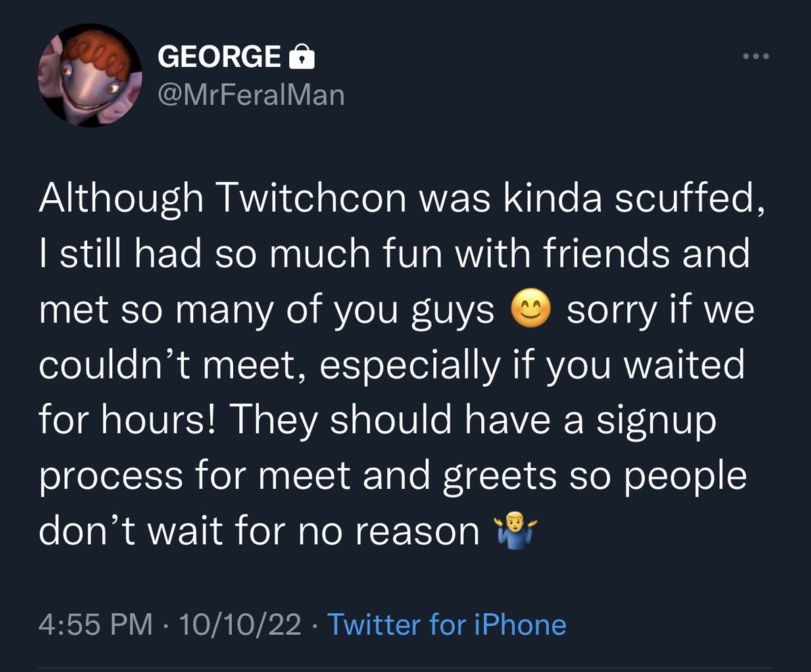
Task: Open the three-dot more options menu
Action: coord(756,57)
